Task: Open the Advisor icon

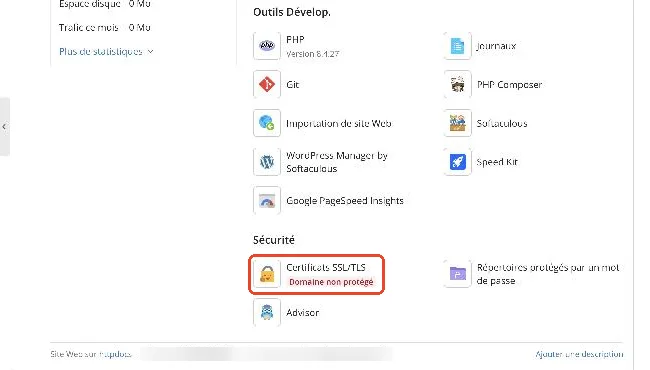Action: coord(267,312)
